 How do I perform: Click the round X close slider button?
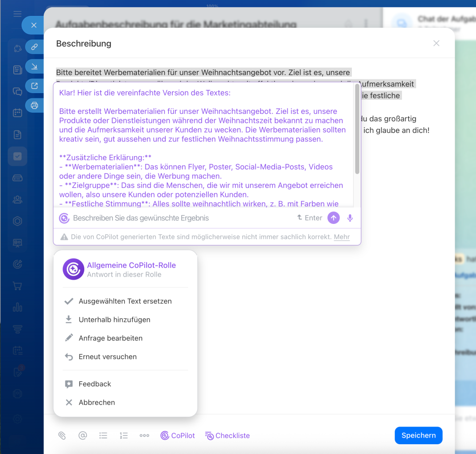(x=34, y=25)
